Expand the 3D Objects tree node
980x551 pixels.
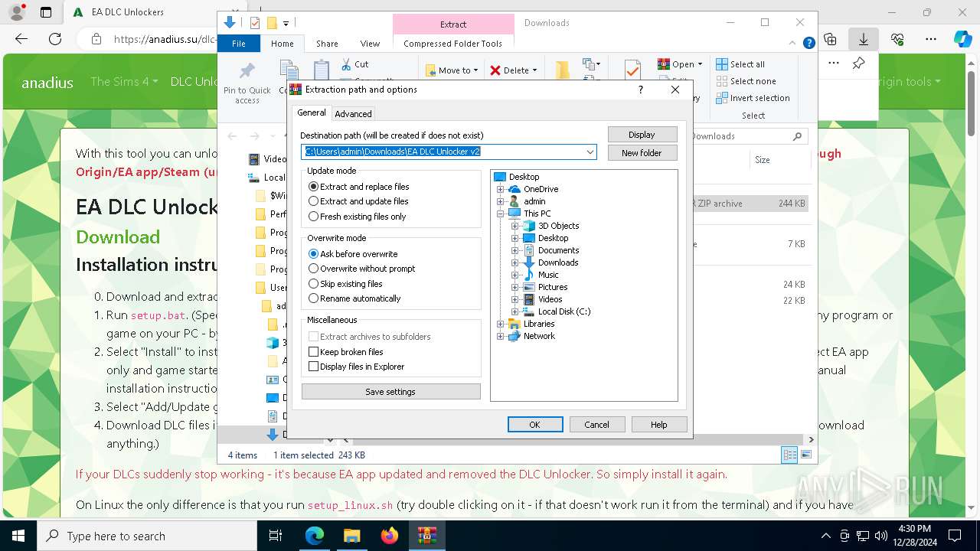515,226
